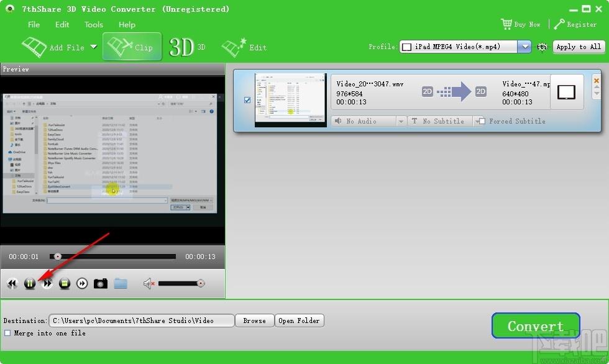
Task: Stop the preview playback
Action: pyautogui.click(x=65, y=284)
